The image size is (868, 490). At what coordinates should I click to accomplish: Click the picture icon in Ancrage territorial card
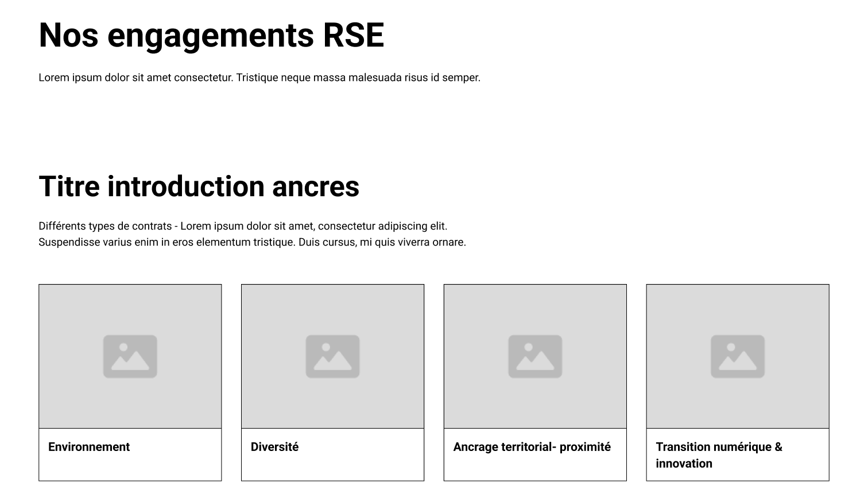pos(535,356)
